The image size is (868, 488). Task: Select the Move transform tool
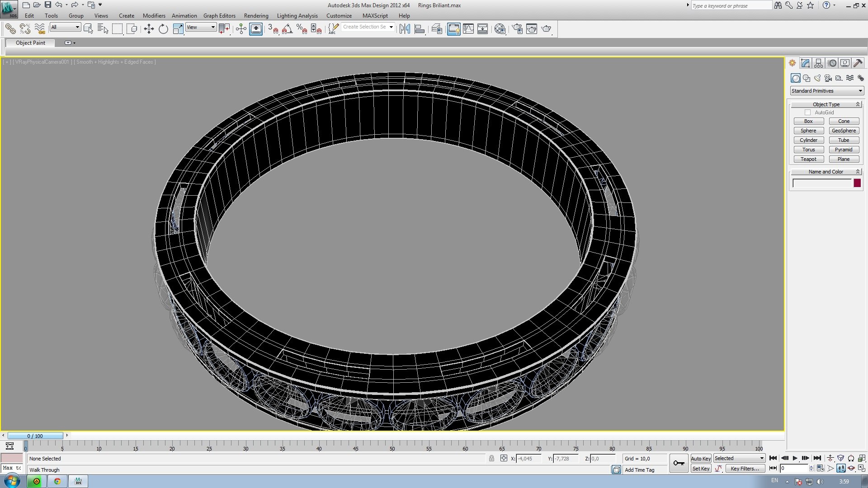pyautogui.click(x=149, y=29)
